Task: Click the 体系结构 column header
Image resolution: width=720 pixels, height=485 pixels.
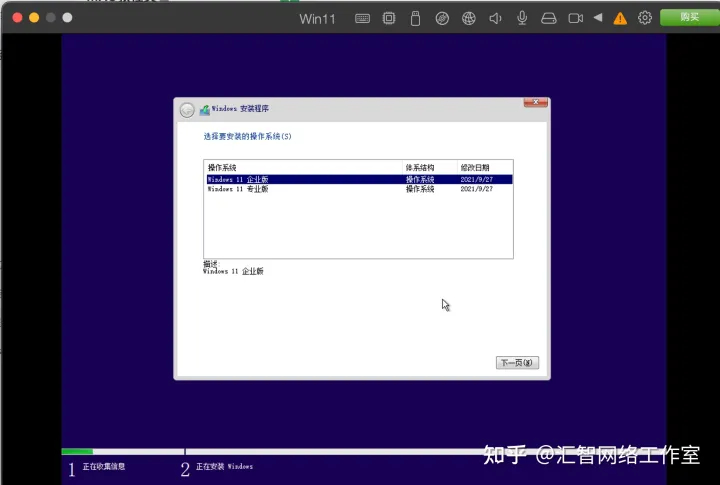Action: tap(430, 168)
